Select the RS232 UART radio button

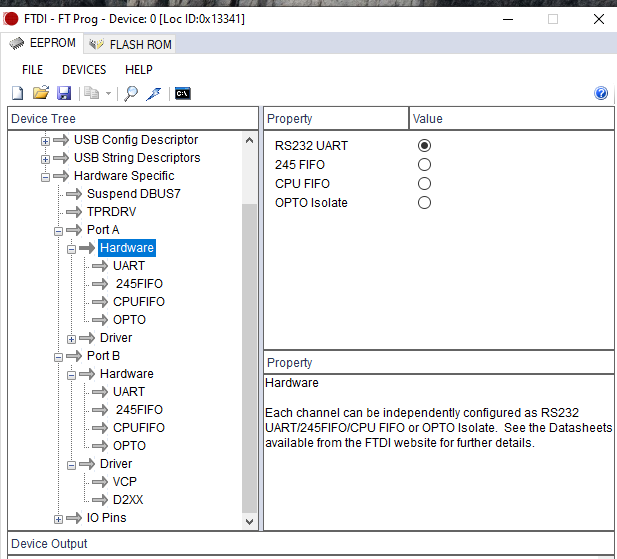424,146
